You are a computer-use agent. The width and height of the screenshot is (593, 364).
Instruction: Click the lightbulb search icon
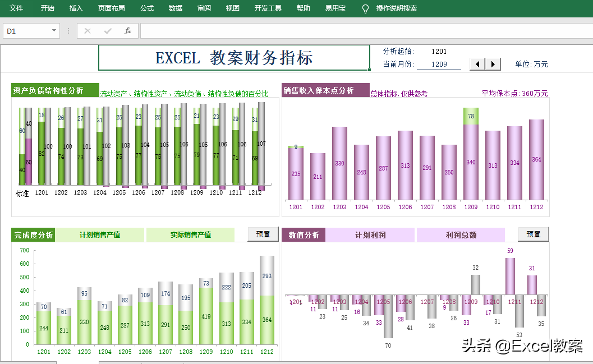click(x=365, y=9)
